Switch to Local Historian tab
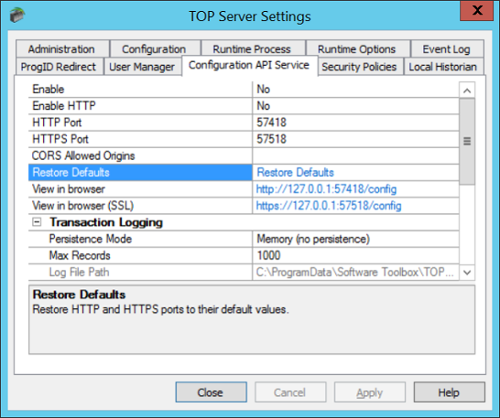 [x=443, y=67]
